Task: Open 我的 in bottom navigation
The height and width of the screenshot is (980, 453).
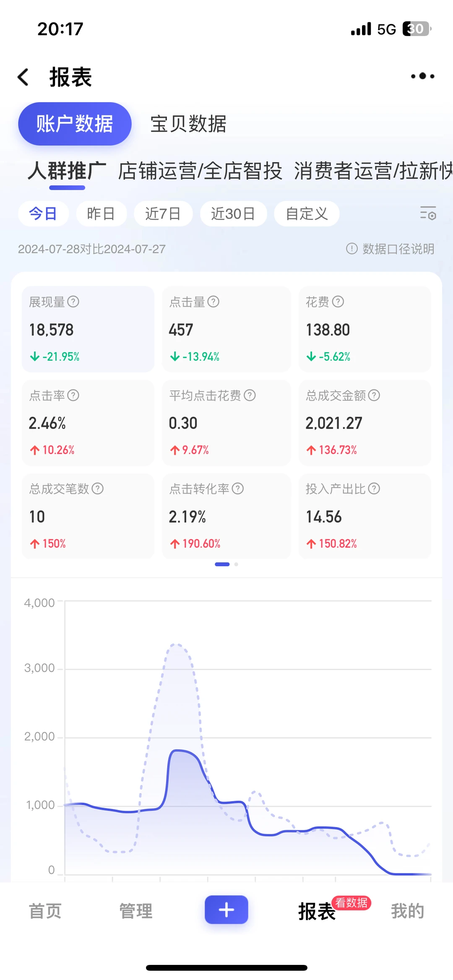Action: [x=408, y=911]
